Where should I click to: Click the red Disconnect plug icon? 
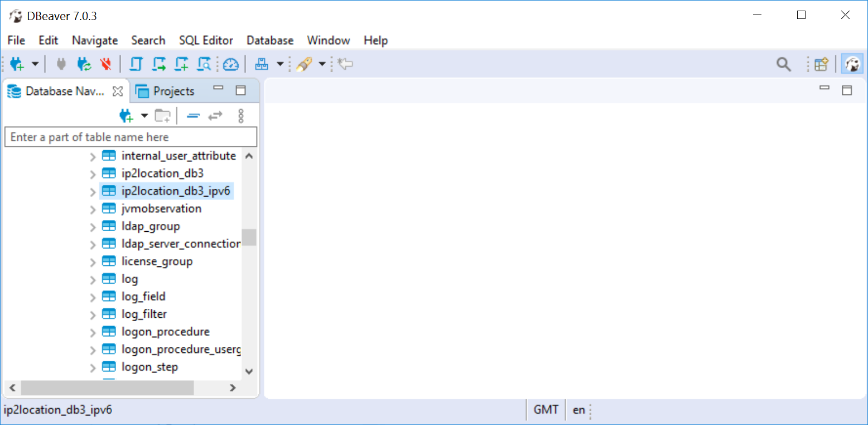pos(105,64)
